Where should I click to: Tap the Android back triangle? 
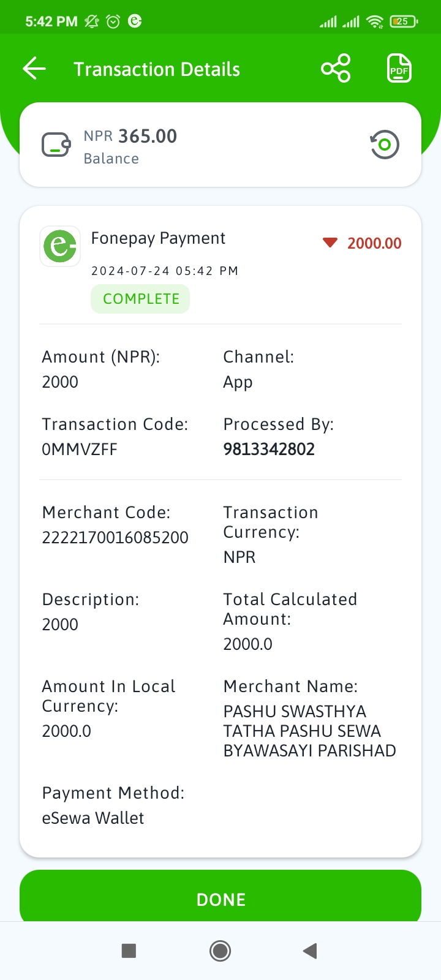coord(310,951)
